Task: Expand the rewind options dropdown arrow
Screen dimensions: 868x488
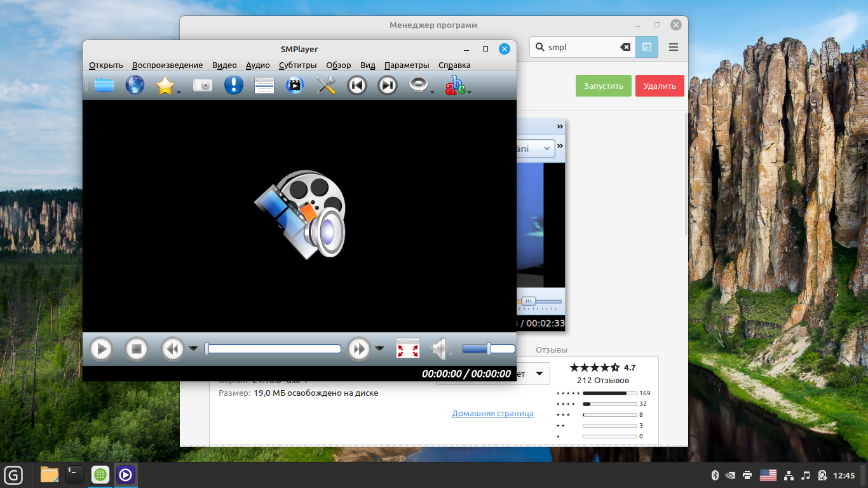Action: coord(193,349)
